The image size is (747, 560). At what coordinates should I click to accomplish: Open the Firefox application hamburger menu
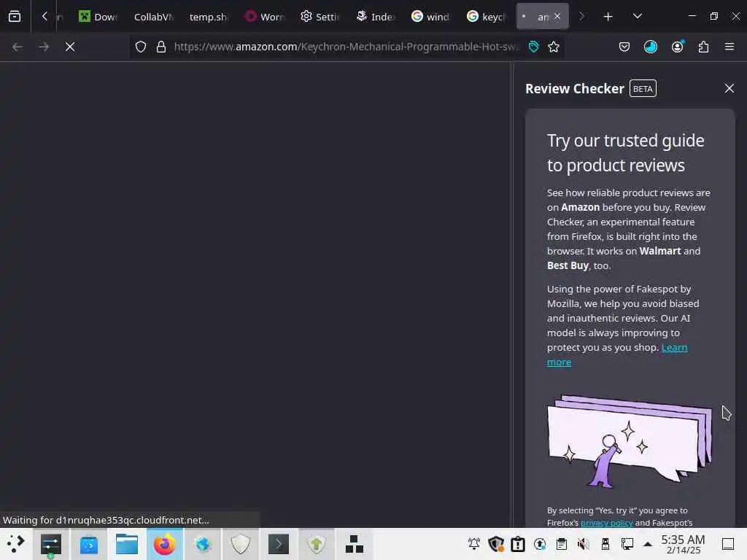click(x=729, y=47)
